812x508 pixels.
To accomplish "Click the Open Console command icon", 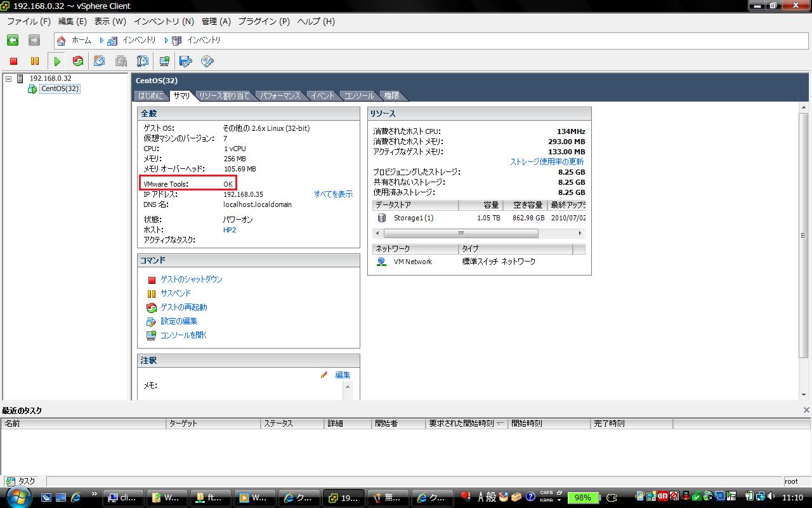I will [x=152, y=336].
